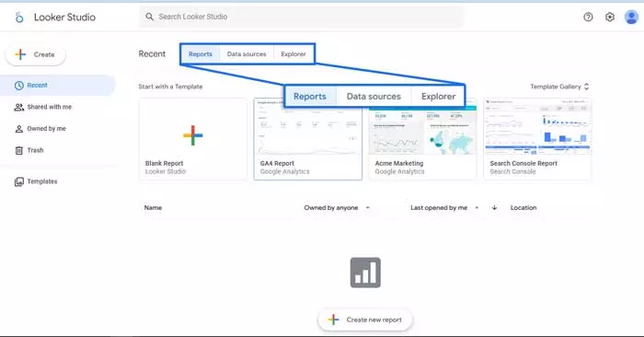
Task: Expand the Template Gallery toggle
Action: point(559,87)
